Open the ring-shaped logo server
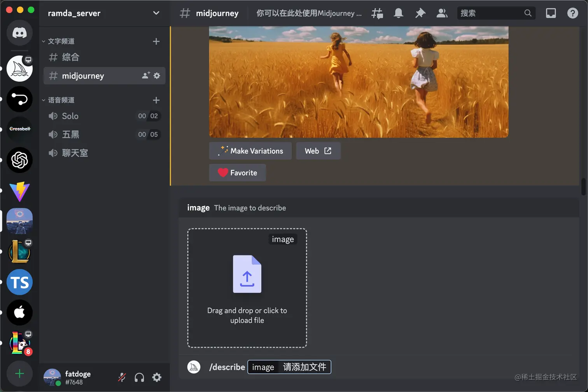 click(x=19, y=99)
